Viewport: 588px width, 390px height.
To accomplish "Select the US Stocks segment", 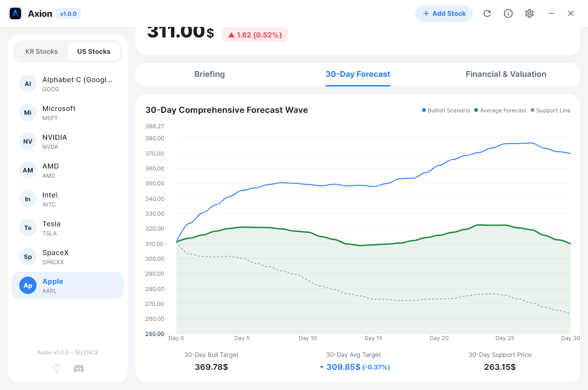I will click(x=94, y=51).
